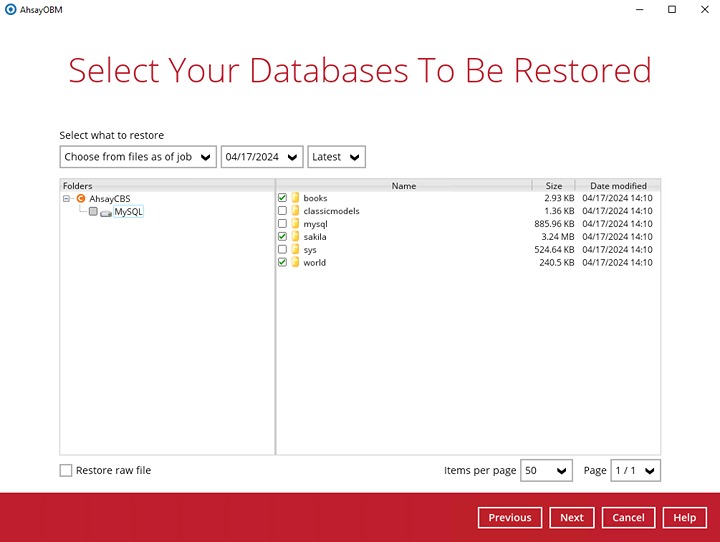Enable the Restore raw file checkbox
Viewport: 720px width, 542px height.
click(66, 470)
